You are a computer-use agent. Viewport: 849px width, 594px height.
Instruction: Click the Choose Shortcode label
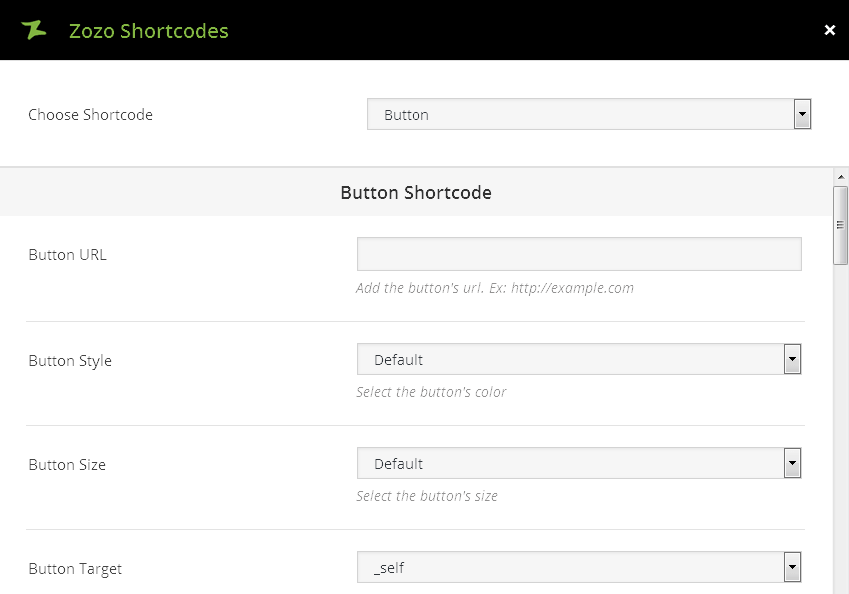90,115
